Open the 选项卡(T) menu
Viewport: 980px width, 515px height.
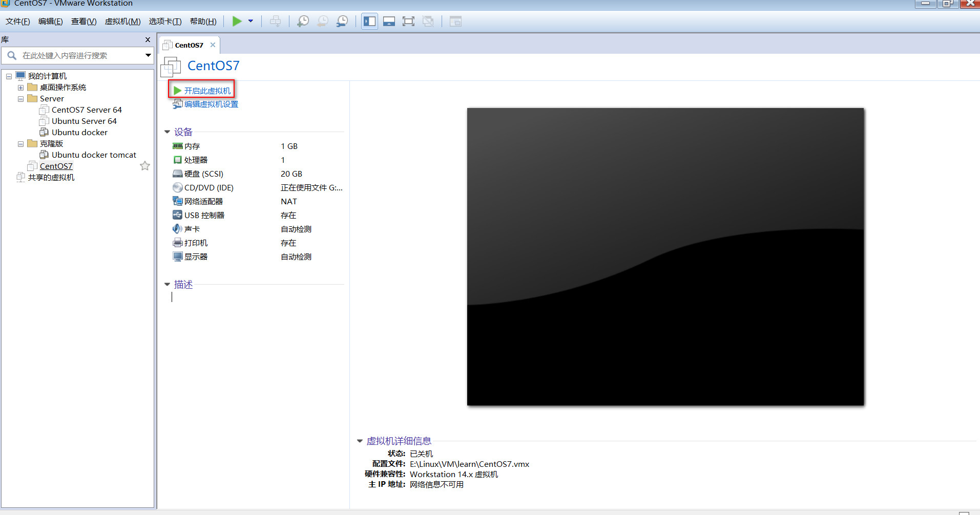(165, 21)
